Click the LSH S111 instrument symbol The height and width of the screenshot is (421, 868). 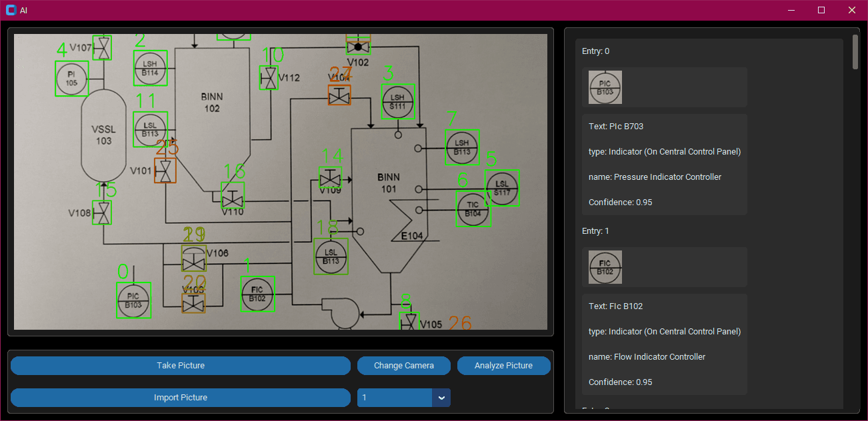pos(398,102)
